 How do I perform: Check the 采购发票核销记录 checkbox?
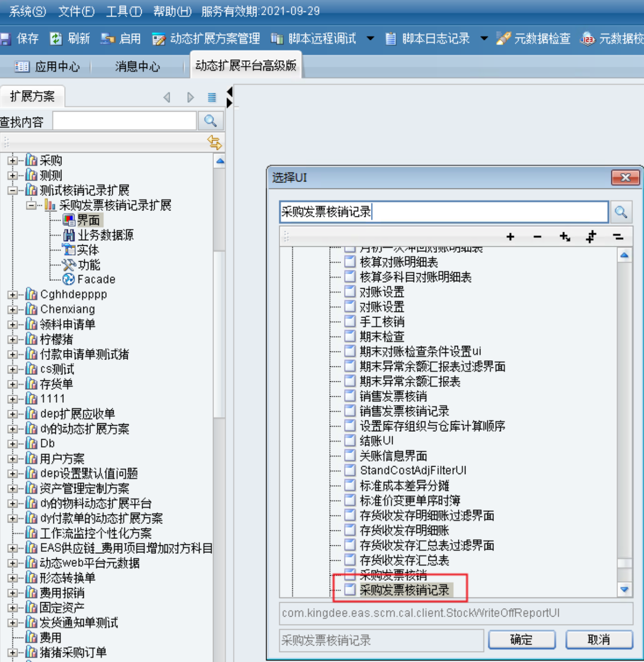pos(350,590)
